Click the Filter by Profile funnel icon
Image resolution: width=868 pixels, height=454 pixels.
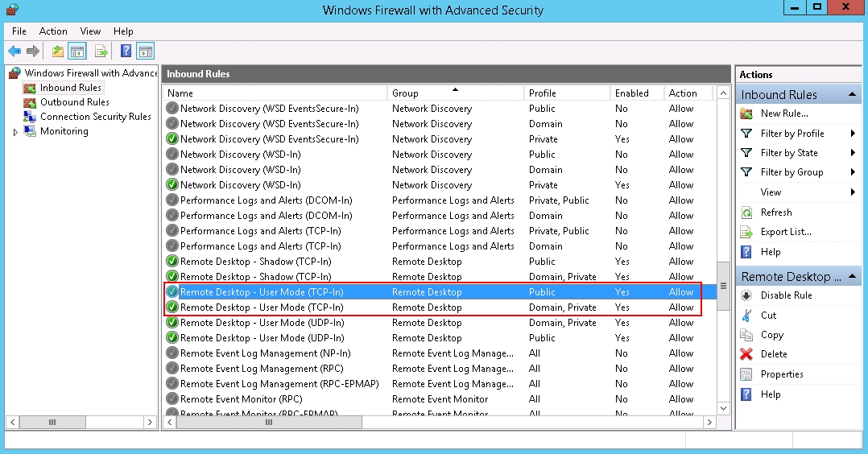coord(746,134)
